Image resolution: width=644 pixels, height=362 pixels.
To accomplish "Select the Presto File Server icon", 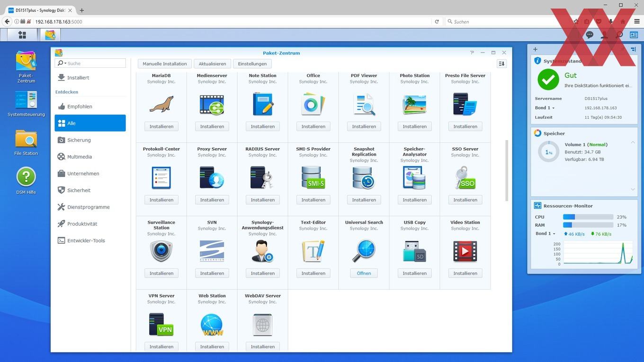I will tap(465, 104).
